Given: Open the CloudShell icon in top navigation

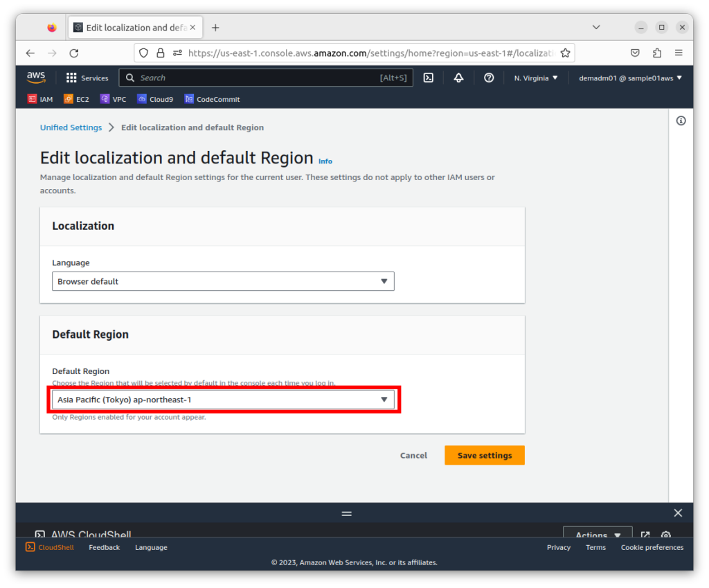Looking at the screenshot, I should coord(429,78).
